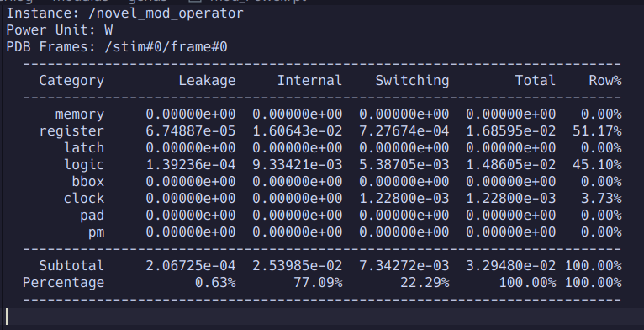Viewport: 644px width, 330px height.
Task: Click logic total value 1.48605e-02
Action: [x=511, y=165]
